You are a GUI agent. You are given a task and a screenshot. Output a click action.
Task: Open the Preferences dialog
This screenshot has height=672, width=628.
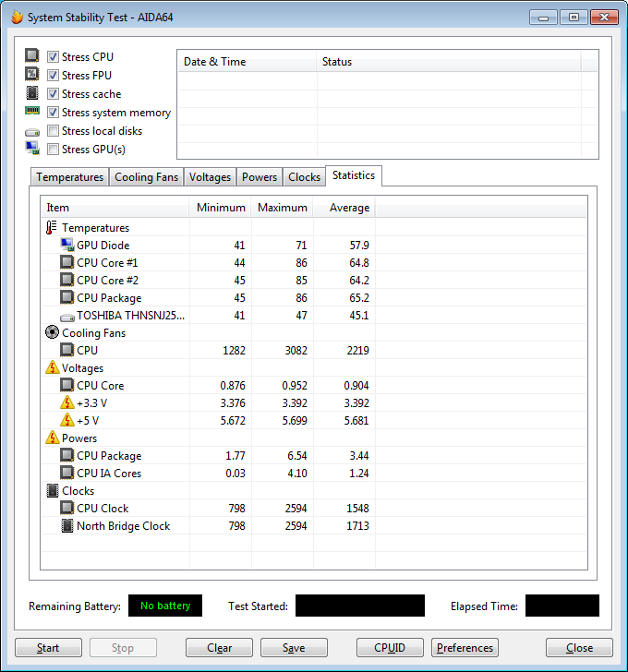pyautogui.click(x=465, y=648)
